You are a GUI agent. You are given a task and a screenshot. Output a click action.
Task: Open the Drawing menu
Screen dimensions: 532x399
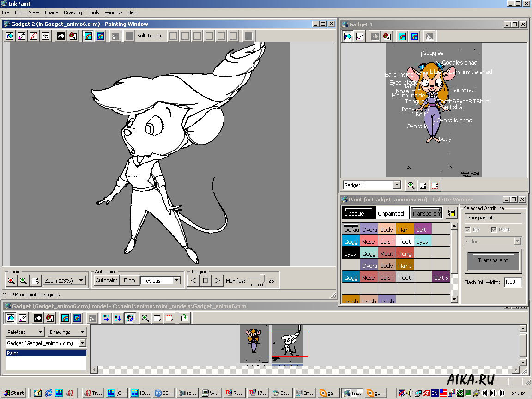pyautogui.click(x=73, y=12)
